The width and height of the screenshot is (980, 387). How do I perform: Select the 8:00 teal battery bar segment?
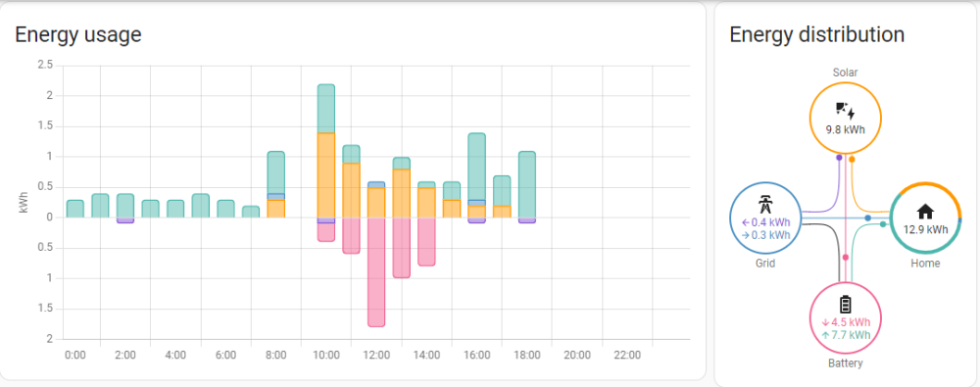coord(275,172)
